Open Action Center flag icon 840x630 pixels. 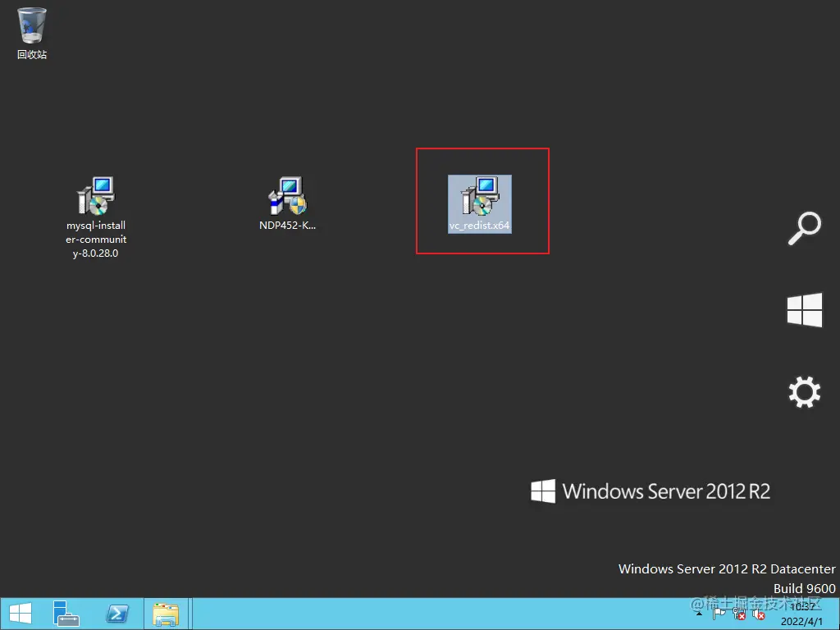[719, 614]
